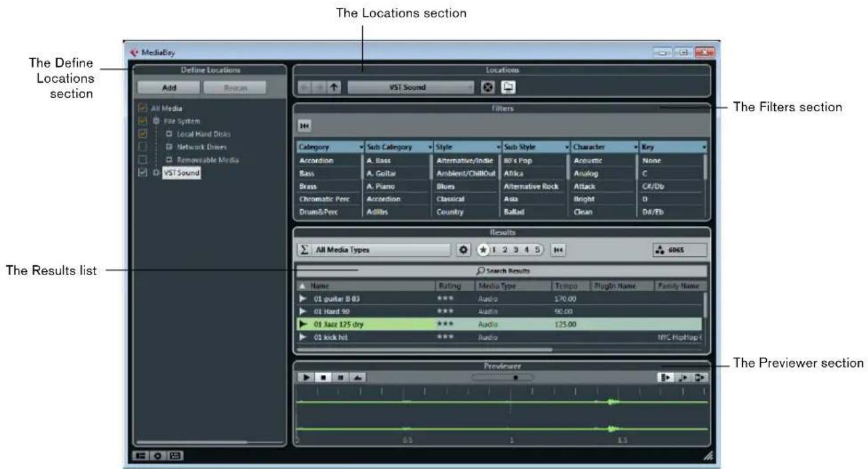Sort results by Rating column
Image resolution: width=868 pixels, height=469 pixels.
[x=455, y=286]
